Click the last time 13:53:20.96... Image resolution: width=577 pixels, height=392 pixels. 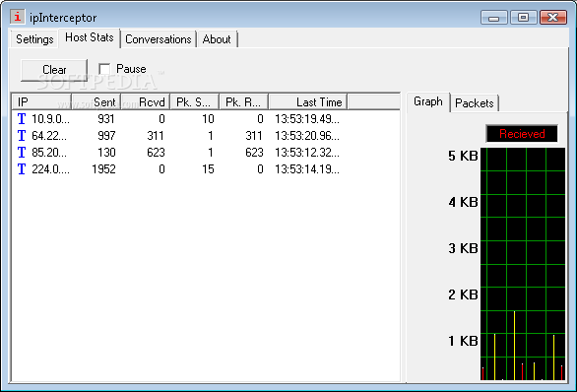pyautogui.click(x=307, y=136)
